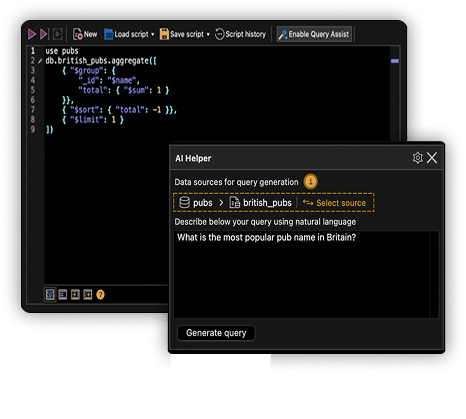The width and height of the screenshot is (466, 419).
Task: Open AI Helper settings gear
Action: [417, 158]
